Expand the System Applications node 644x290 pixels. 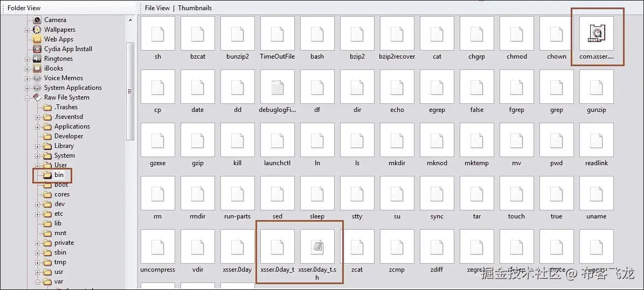click(x=27, y=88)
